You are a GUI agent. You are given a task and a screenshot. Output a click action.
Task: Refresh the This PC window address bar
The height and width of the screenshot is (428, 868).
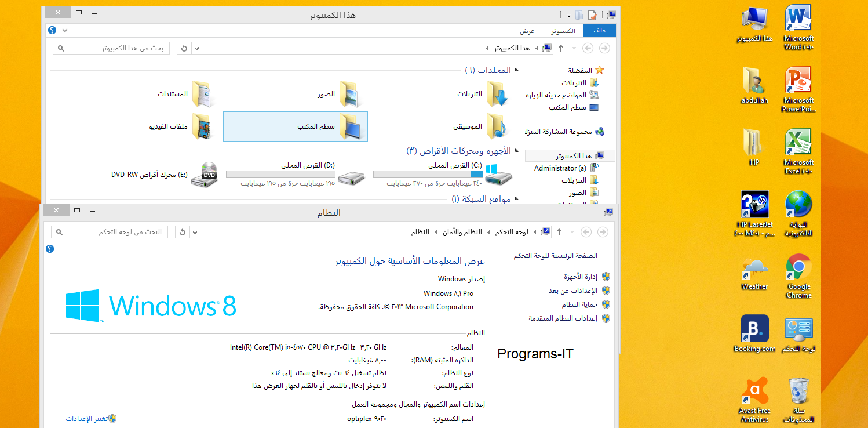pyautogui.click(x=184, y=48)
